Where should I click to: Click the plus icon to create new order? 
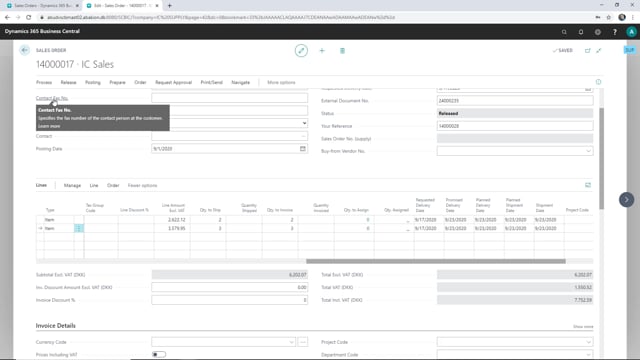322,51
